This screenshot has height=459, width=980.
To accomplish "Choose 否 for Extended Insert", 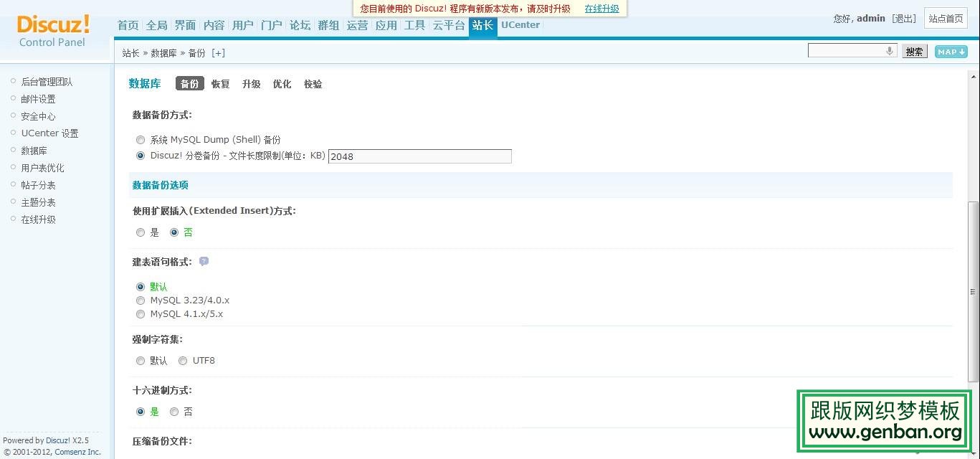I will point(174,232).
